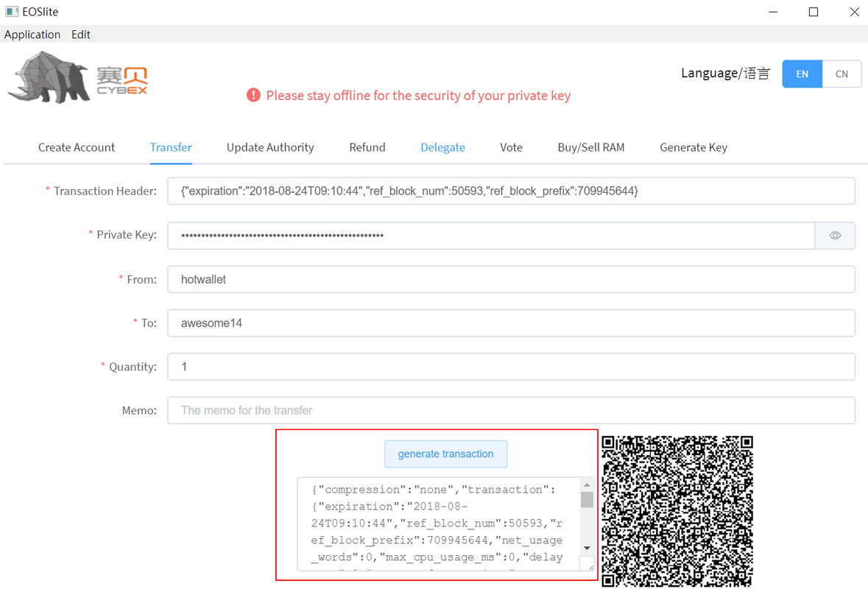This screenshot has width=868, height=589.
Task: Click the From field containing hotwallet
Action: pyautogui.click(x=511, y=280)
